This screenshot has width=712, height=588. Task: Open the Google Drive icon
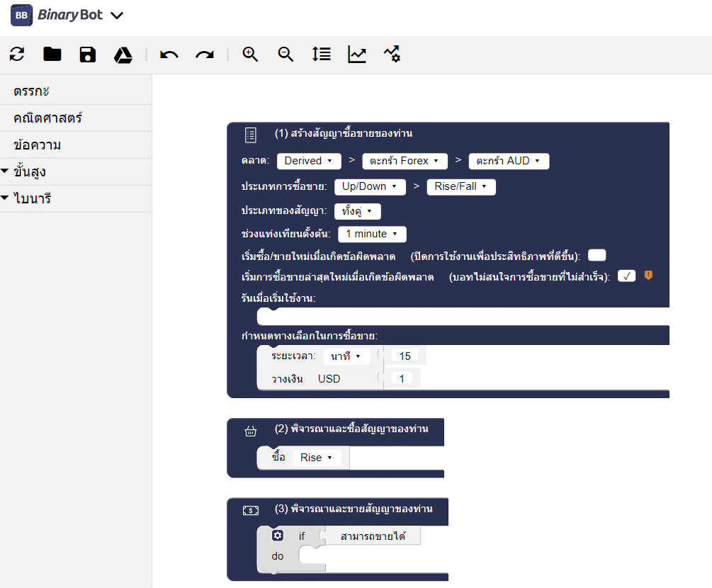[123, 55]
